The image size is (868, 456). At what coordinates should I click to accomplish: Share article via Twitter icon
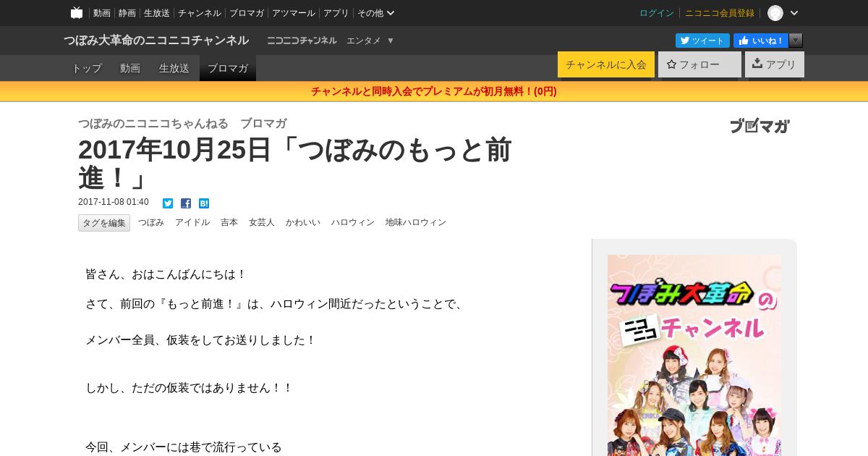[x=168, y=203]
